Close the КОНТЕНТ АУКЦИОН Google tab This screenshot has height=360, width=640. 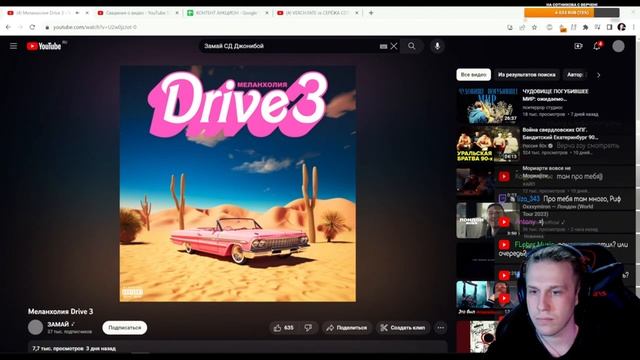(267, 13)
